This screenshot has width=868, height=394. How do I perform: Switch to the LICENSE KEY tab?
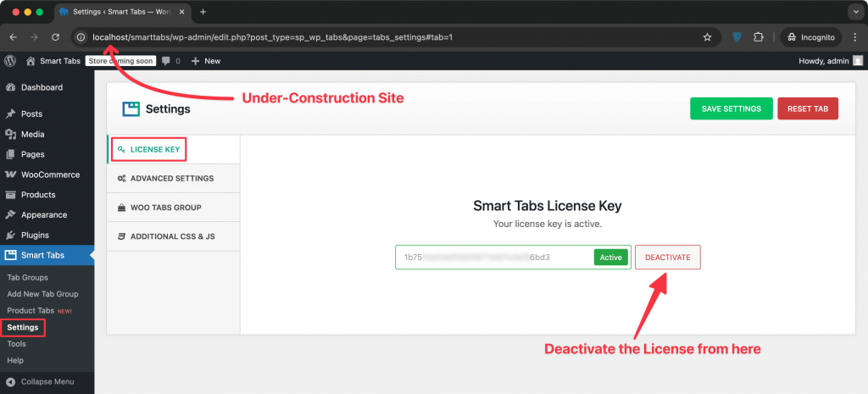click(173, 149)
